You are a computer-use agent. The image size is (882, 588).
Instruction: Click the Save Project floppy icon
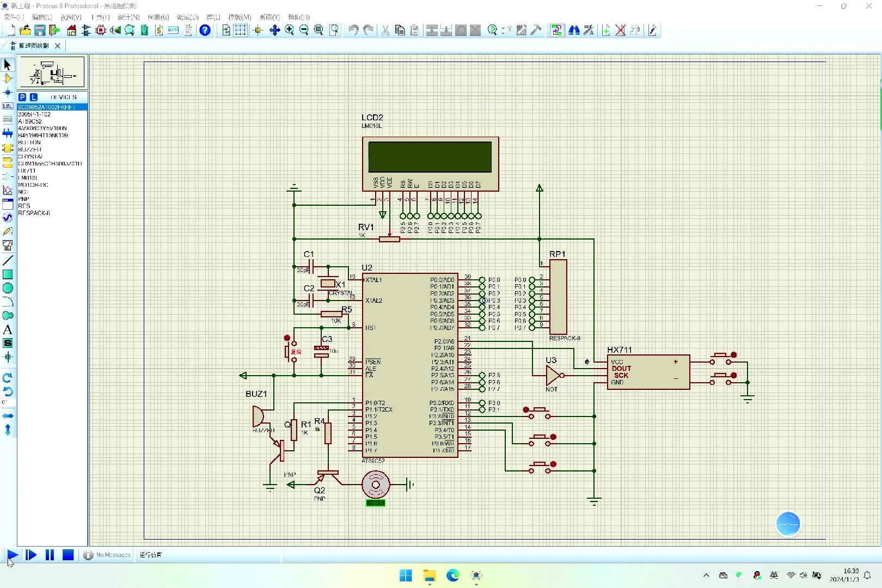point(40,30)
